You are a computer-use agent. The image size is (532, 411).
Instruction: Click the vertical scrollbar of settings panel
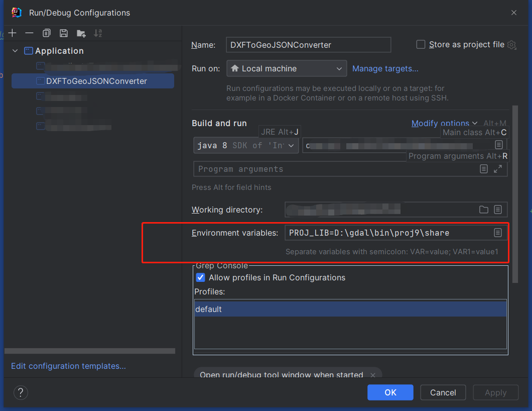click(x=515, y=194)
